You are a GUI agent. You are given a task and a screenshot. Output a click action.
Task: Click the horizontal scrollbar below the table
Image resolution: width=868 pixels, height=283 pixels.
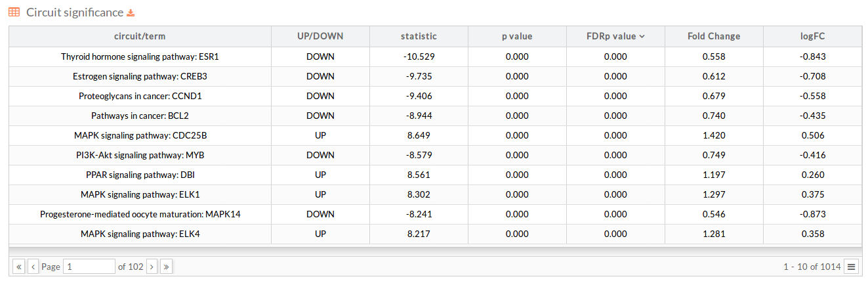[x=435, y=250]
